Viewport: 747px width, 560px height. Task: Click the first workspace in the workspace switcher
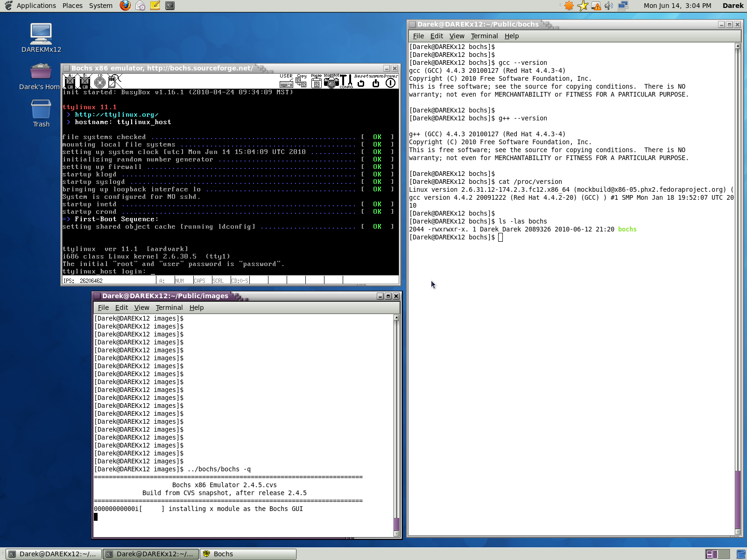click(x=712, y=554)
